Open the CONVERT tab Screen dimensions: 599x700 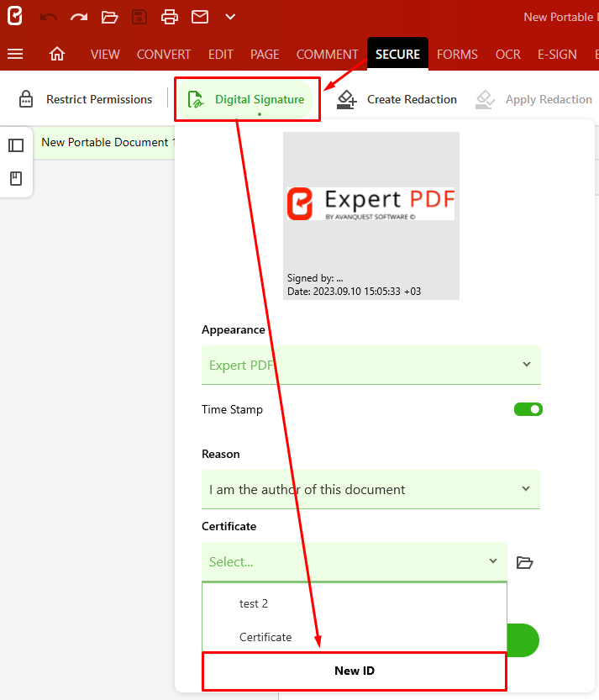point(164,55)
